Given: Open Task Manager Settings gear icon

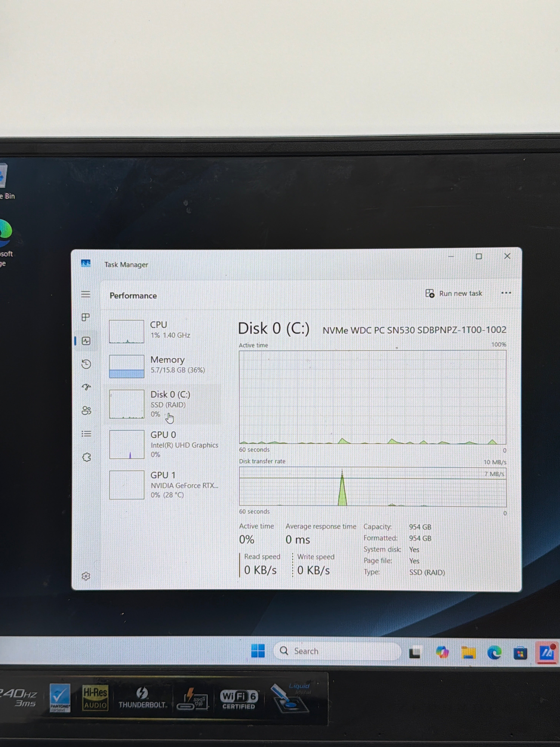Looking at the screenshot, I should (x=86, y=576).
